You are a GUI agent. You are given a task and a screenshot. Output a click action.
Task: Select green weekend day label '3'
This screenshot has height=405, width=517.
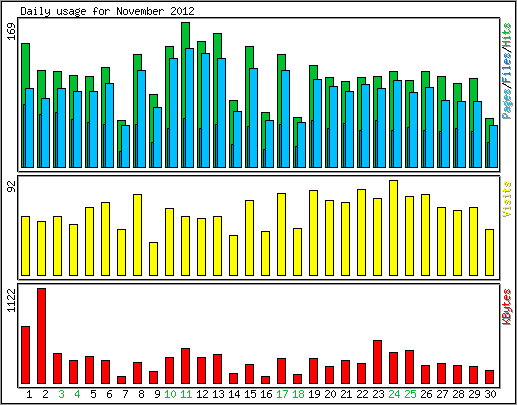click(x=61, y=394)
